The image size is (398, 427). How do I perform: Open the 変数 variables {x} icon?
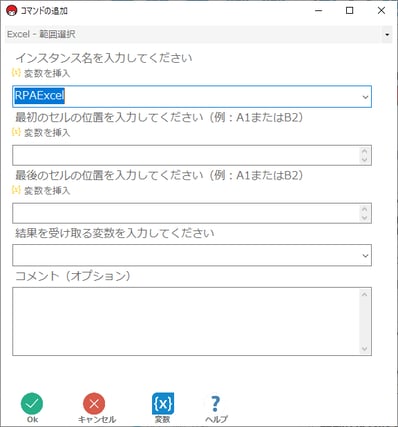163,404
